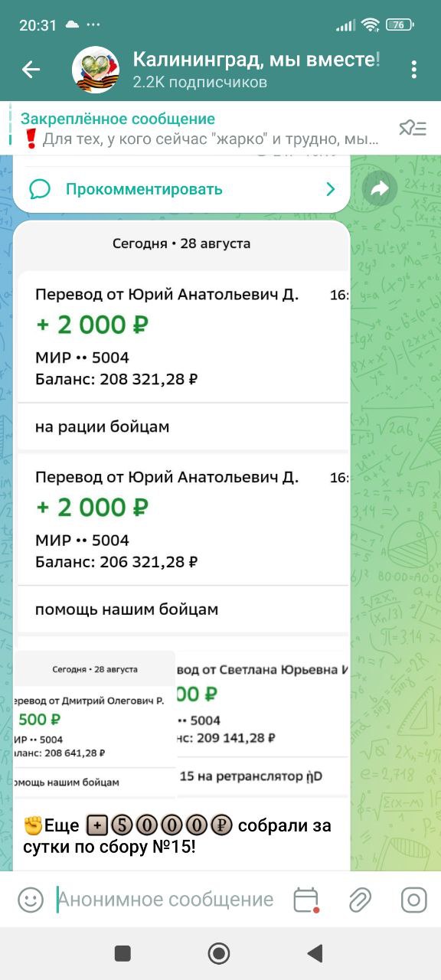
Task: Open channel info via Калининград, мы вместе title
Action: click(x=256, y=60)
